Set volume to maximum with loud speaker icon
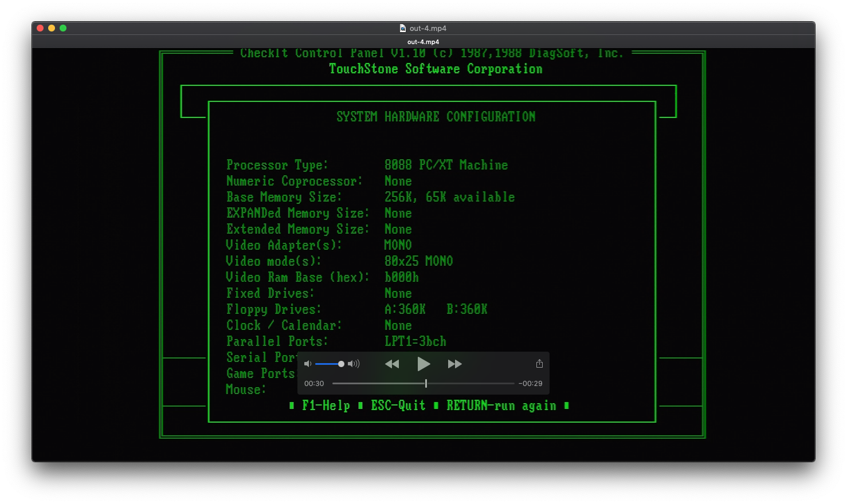847x504 pixels. 354,364
